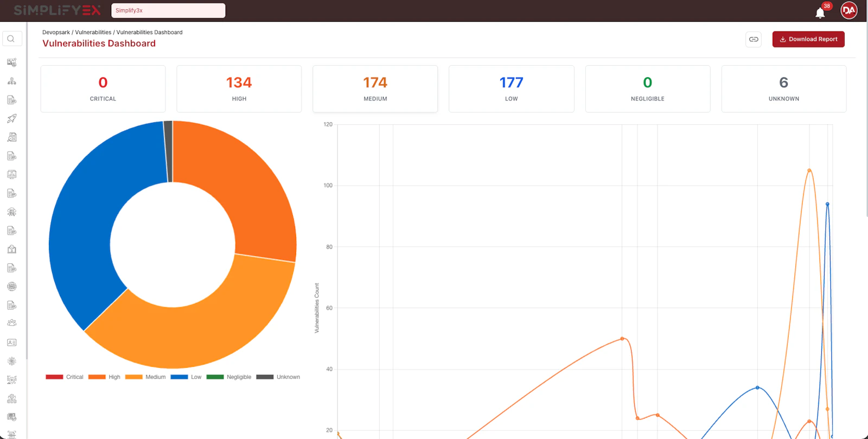
Task: Open the monitor screen sidebar icon
Action: [12, 174]
